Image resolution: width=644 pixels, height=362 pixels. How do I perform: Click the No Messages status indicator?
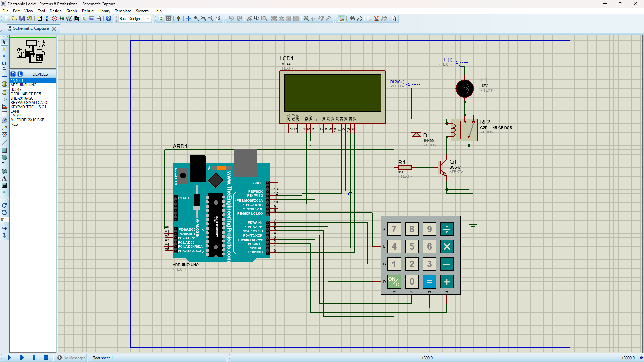tap(71, 358)
